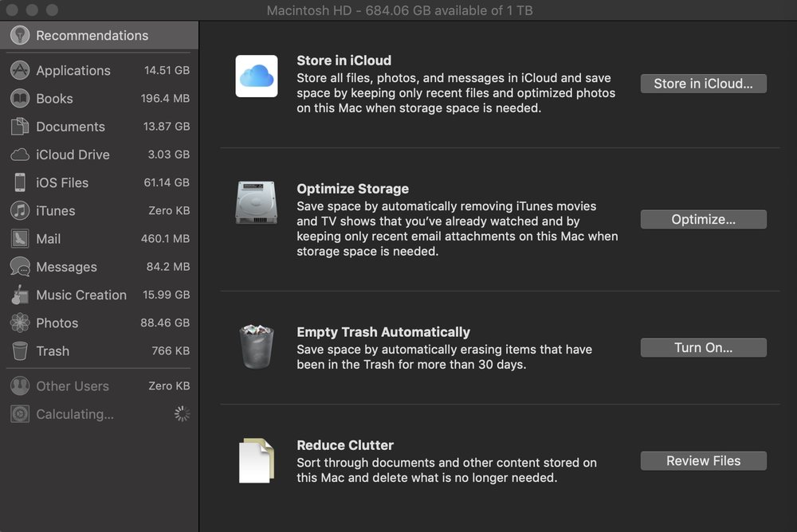Click the Music Creation guitar icon
The width and height of the screenshot is (797, 532).
20,295
